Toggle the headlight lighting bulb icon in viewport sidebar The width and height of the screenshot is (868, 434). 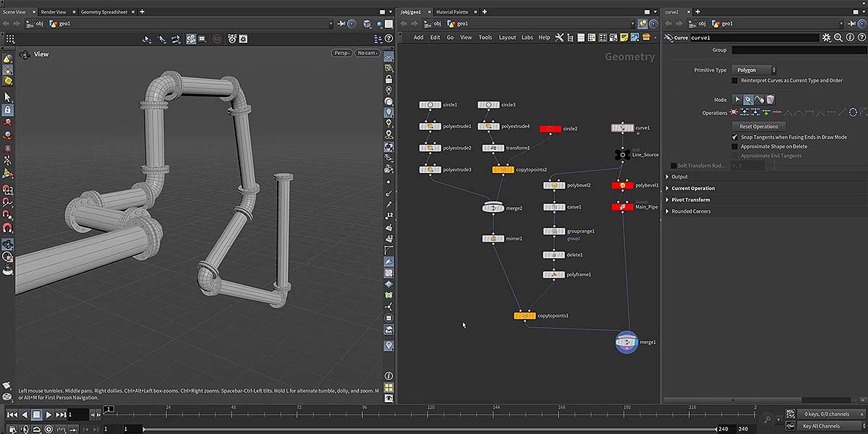click(388, 112)
